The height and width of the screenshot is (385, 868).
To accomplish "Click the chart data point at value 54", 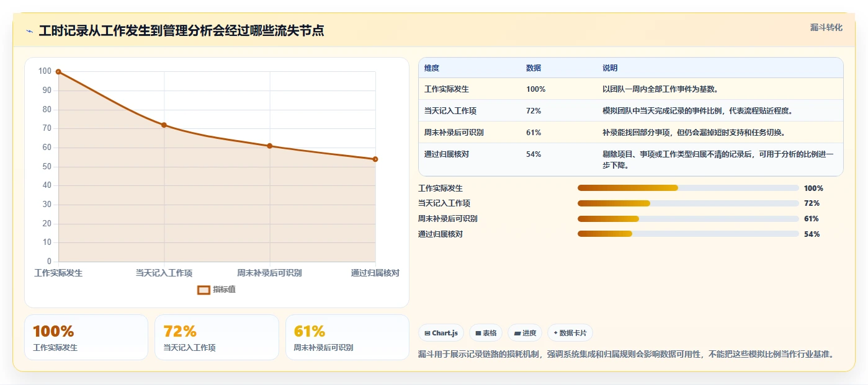I will coord(375,159).
